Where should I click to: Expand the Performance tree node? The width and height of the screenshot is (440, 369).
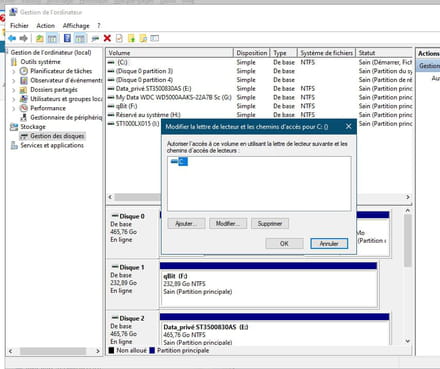14,108
